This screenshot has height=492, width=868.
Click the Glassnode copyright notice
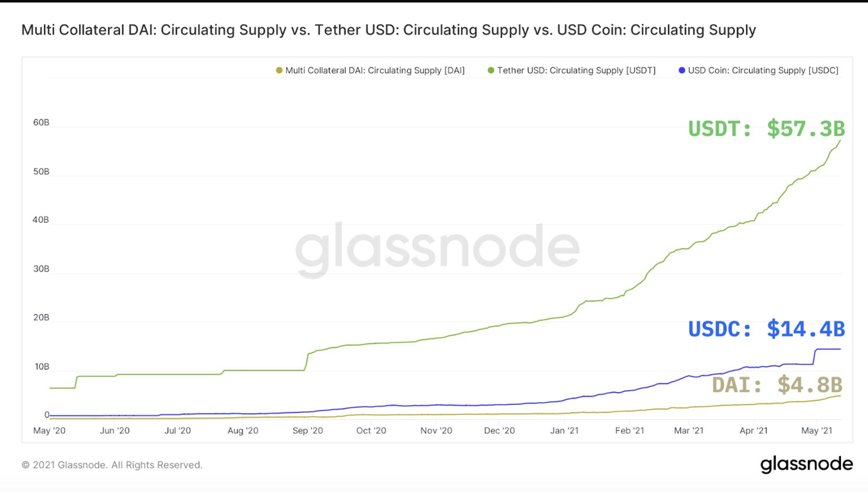(x=112, y=465)
